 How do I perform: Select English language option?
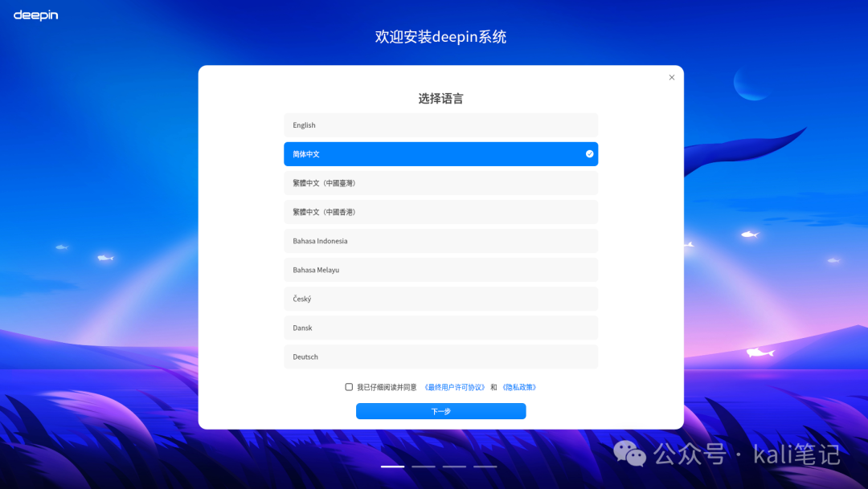pos(440,125)
